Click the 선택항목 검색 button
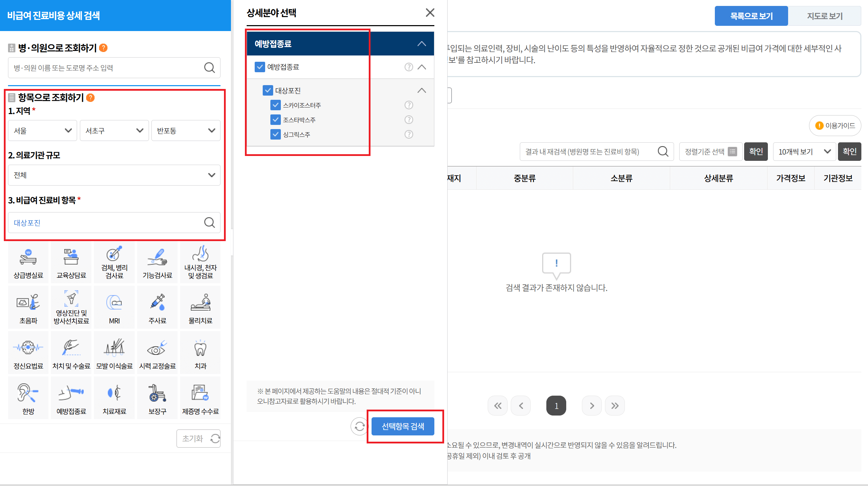This screenshot has height=486, width=868. 403,426
